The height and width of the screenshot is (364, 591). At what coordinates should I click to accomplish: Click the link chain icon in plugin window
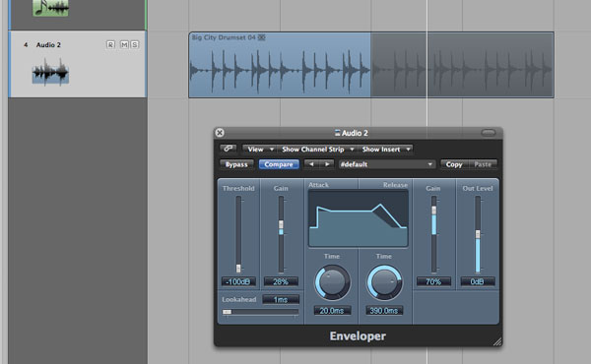coord(229,149)
